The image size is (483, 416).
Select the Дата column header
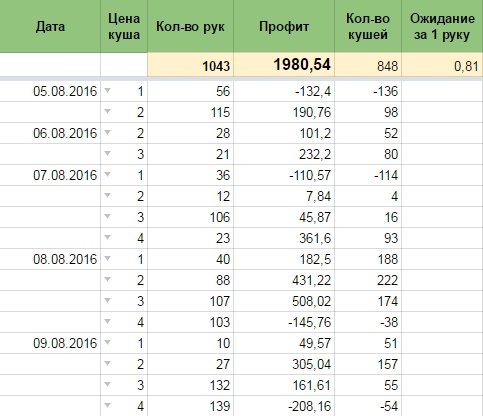[50, 26]
